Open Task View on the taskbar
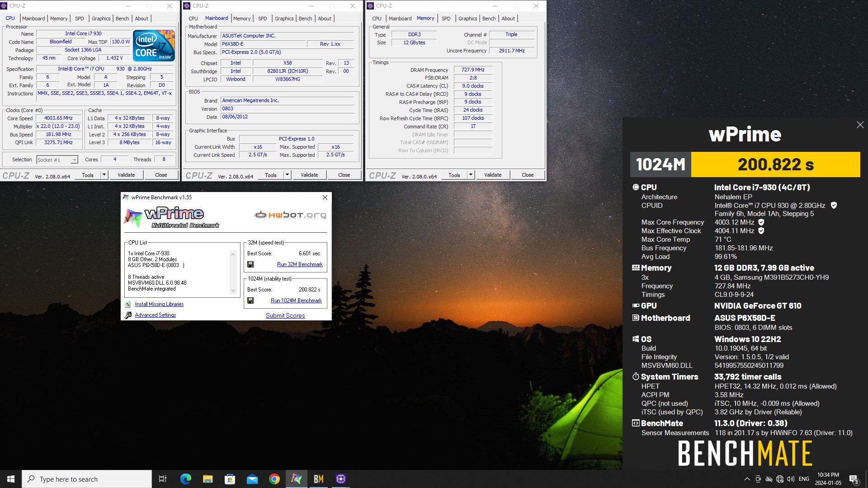The width and height of the screenshot is (868, 488). pos(163,479)
